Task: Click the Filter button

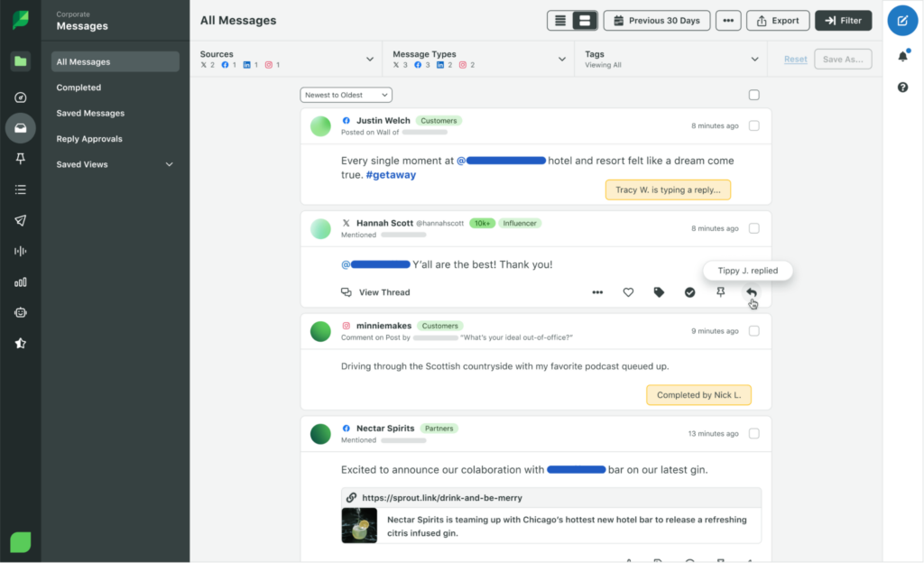Action: click(x=844, y=21)
